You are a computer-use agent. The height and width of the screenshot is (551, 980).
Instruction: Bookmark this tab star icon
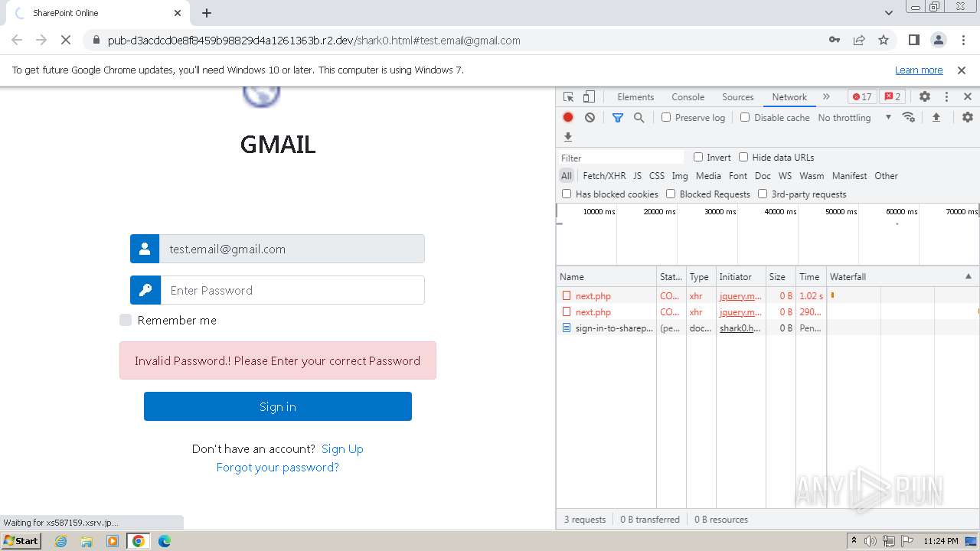point(884,41)
